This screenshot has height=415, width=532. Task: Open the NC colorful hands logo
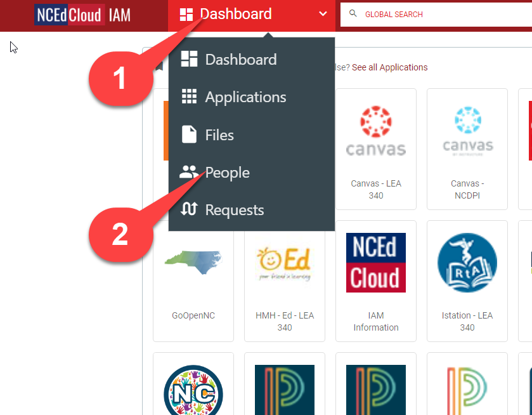click(193, 390)
